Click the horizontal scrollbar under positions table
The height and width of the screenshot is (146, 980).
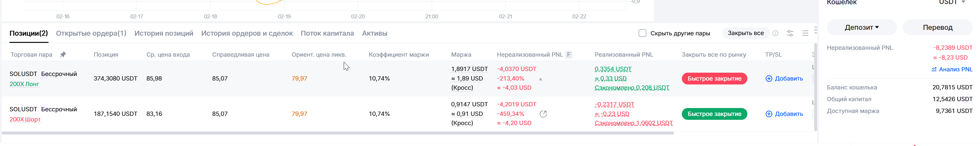(338, 133)
